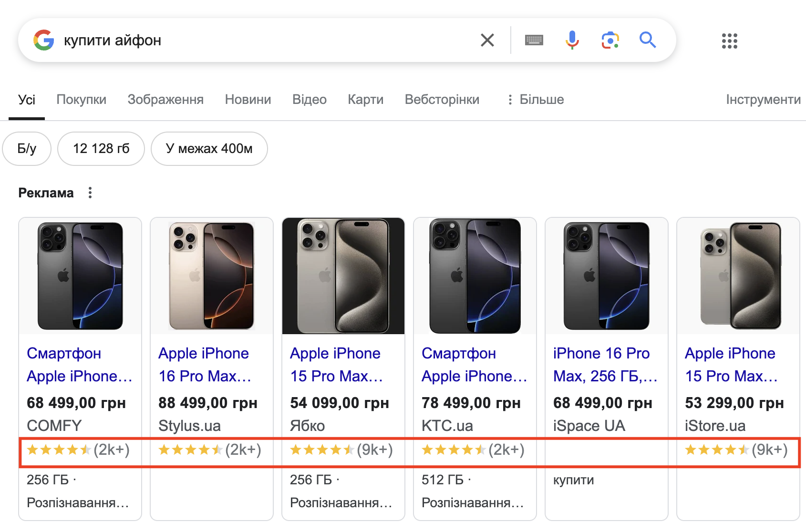Click the iStore.ua iPhone product image

[x=738, y=276]
